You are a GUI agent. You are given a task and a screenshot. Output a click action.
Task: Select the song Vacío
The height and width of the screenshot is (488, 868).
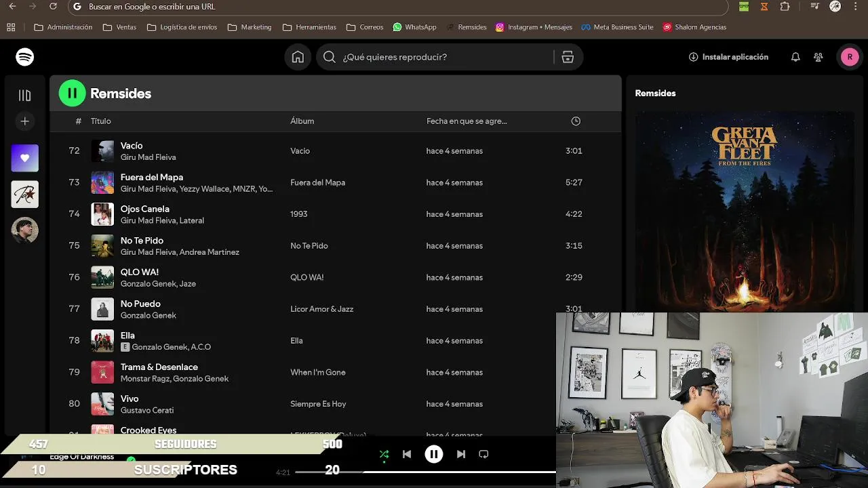coord(132,146)
